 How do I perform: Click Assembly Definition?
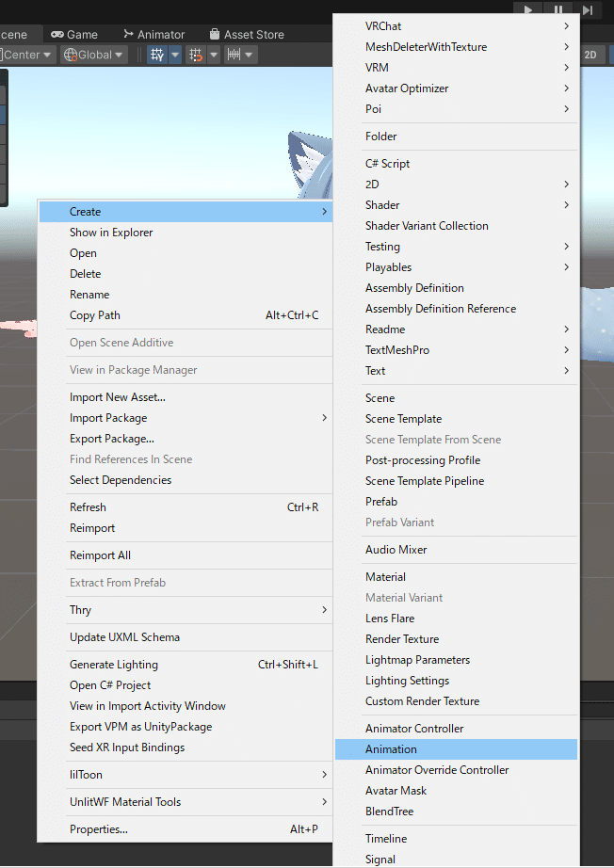(456, 288)
